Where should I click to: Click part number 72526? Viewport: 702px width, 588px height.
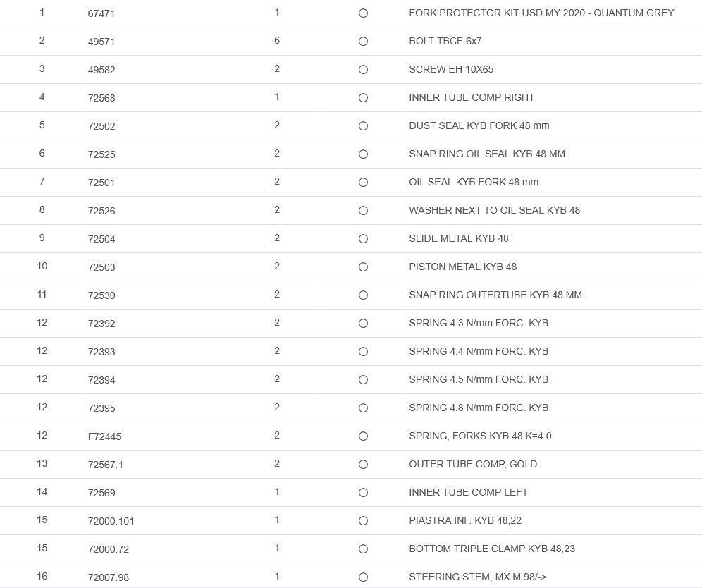(101, 211)
